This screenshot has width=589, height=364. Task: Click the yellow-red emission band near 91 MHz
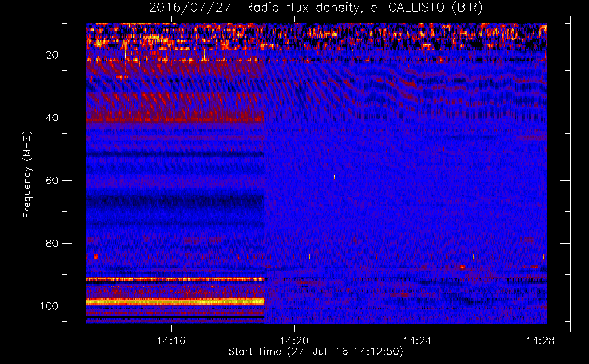175,279
